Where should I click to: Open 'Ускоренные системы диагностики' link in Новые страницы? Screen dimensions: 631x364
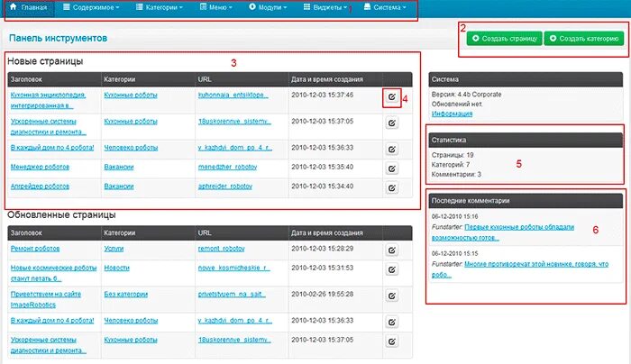coord(48,127)
